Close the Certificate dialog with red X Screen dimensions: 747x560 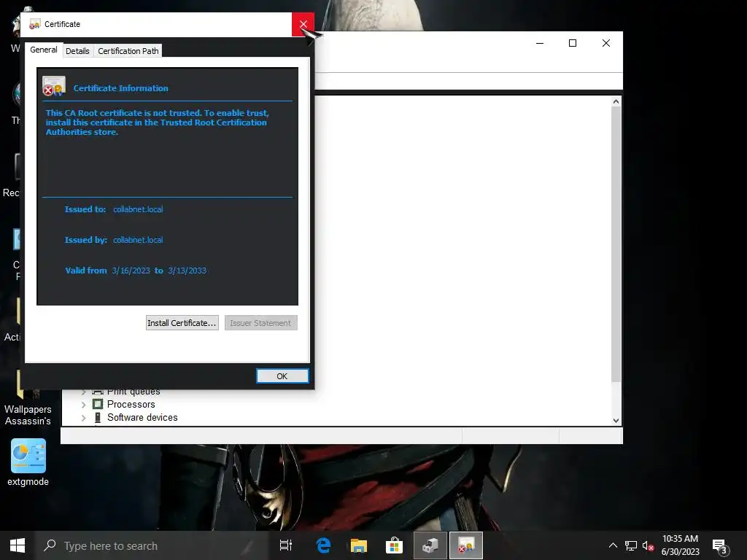click(303, 24)
